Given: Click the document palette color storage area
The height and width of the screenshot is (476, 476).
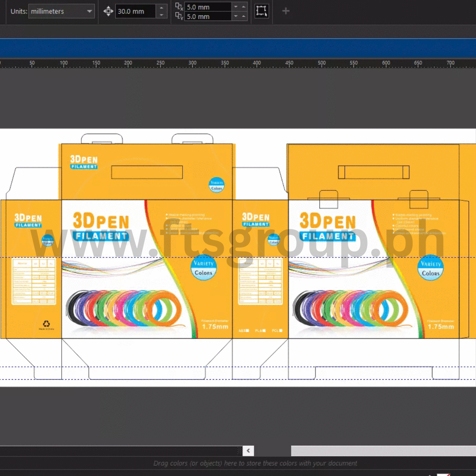Looking at the screenshot, I should [x=255, y=463].
